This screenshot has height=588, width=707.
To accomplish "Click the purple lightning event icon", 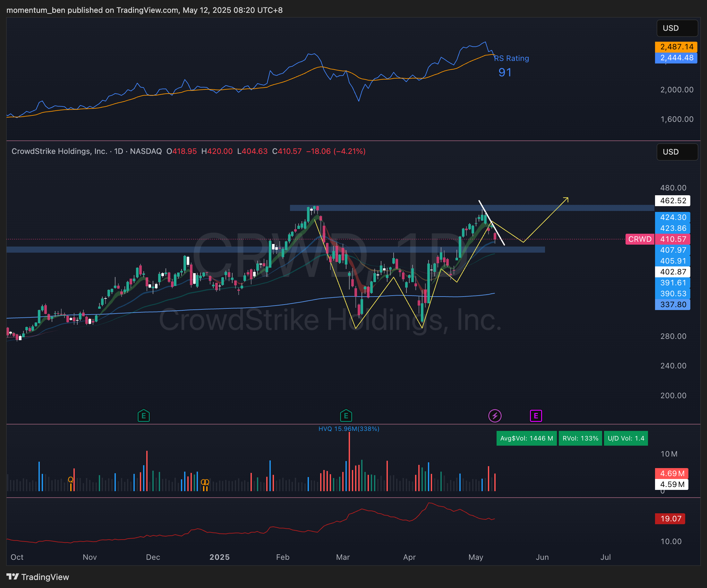I will (495, 416).
